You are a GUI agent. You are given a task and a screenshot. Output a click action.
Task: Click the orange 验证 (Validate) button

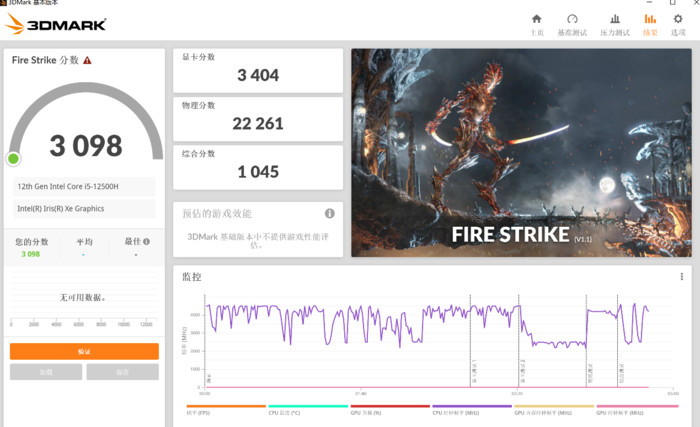click(84, 352)
